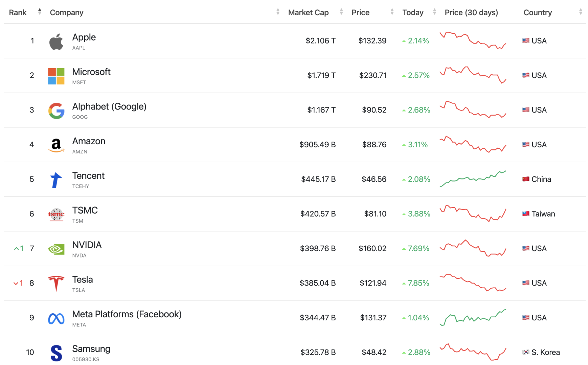This screenshot has height=365, width=588.
Task: Click Tencent's green 30-day price chart
Action: tap(473, 179)
